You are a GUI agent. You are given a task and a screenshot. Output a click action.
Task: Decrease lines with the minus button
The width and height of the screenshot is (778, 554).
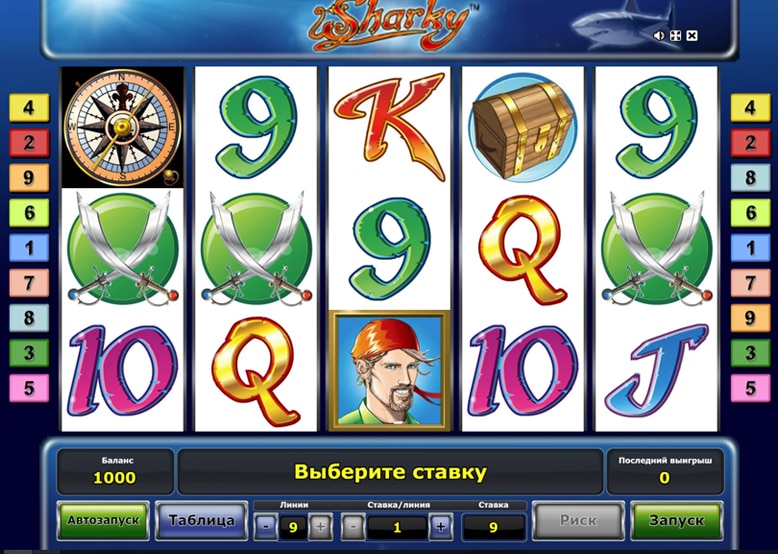[266, 527]
